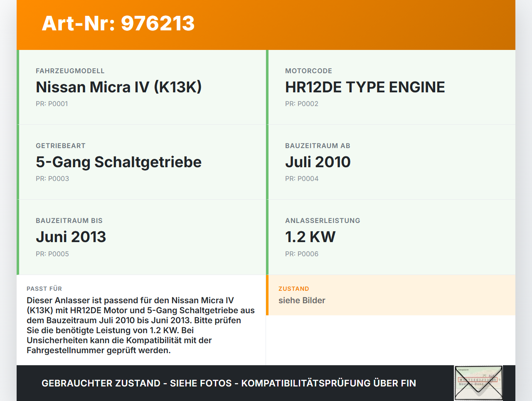Select the PR: P0004 code below Juli 2010
This screenshot has height=401, width=532.
pyautogui.click(x=301, y=178)
